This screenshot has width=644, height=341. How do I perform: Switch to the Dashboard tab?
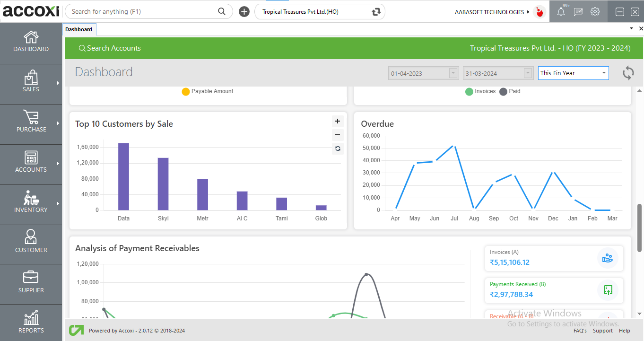(x=79, y=28)
